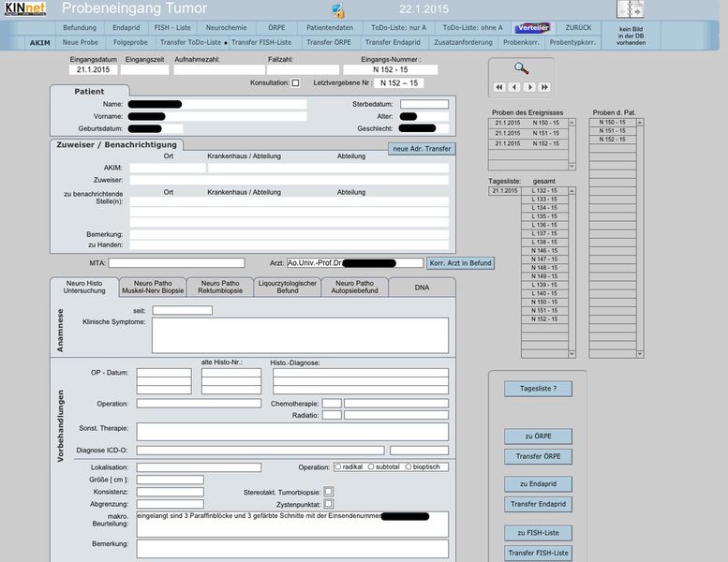Click the lock icon in header

(338, 10)
